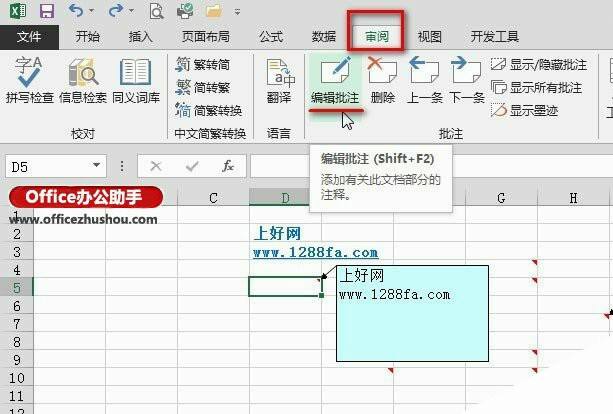Convert text with 简转繁
613x414 pixels.
[x=203, y=88]
